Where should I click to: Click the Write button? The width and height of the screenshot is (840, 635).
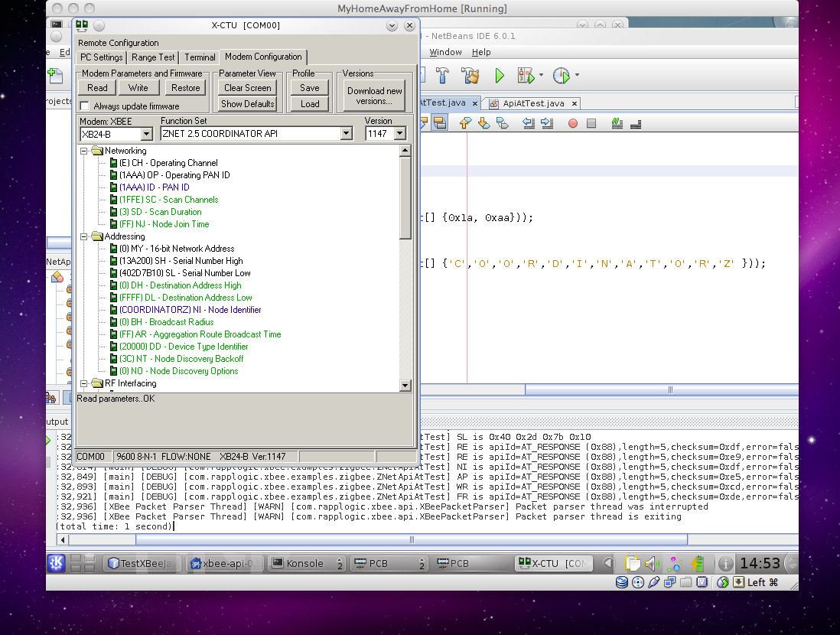pos(138,88)
